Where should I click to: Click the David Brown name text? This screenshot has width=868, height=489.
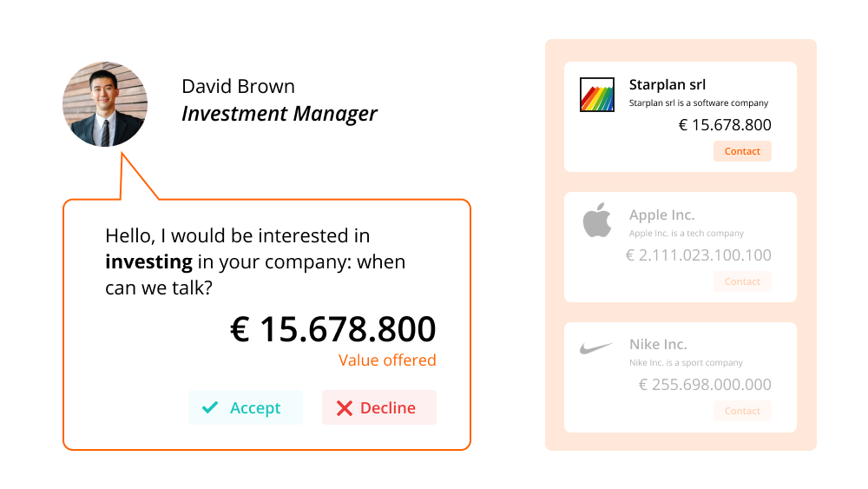(239, 87)
